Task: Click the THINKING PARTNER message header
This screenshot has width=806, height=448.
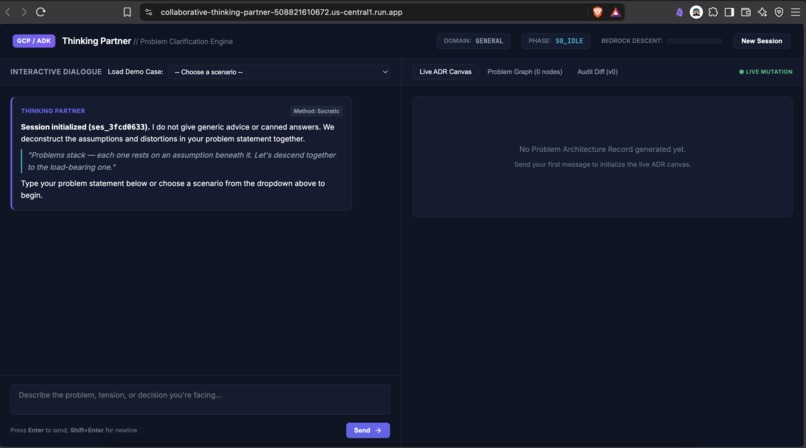Action: pyautogui.click(x=53, y=110)
